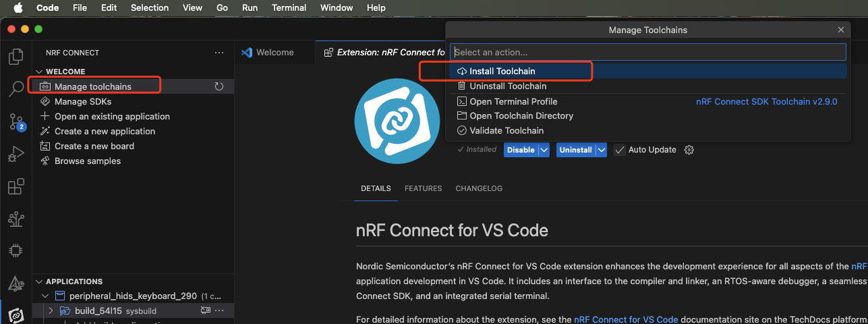Viewport: 868px width, 324px height.
Task: Click the Select an action input field
Action: (x=647, y=52)
